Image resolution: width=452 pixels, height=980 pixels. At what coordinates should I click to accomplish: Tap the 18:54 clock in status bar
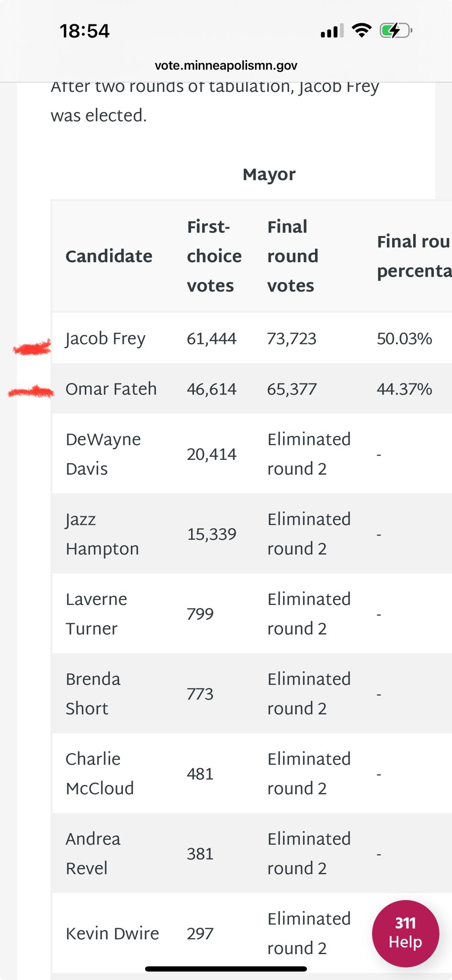click(x=85, y=31)
